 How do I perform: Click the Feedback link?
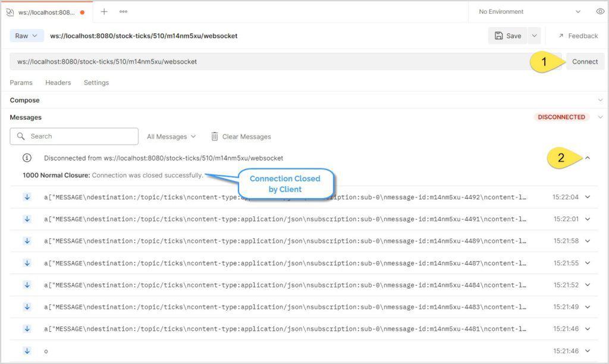point(577,36)
